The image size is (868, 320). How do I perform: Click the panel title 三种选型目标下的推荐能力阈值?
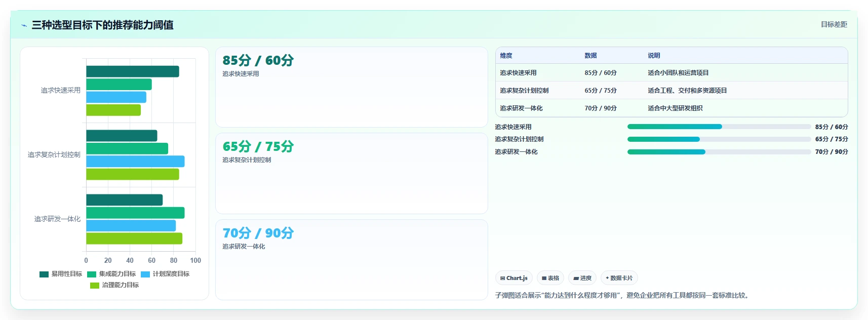pos(102,25)
